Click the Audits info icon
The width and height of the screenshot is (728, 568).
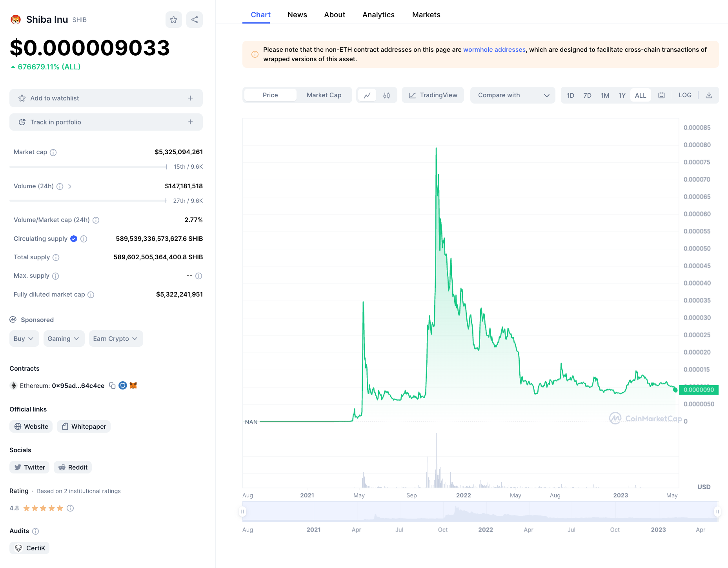[x=36, y=532]
